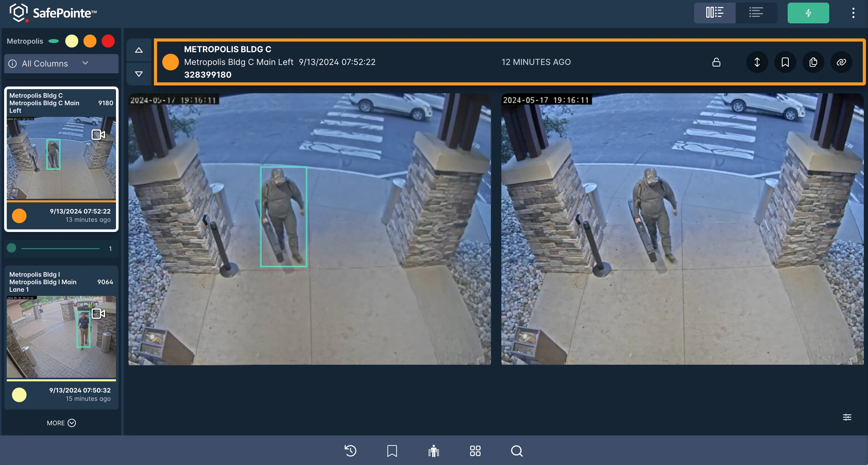Enable the orange severity filter

pos(90,41)
